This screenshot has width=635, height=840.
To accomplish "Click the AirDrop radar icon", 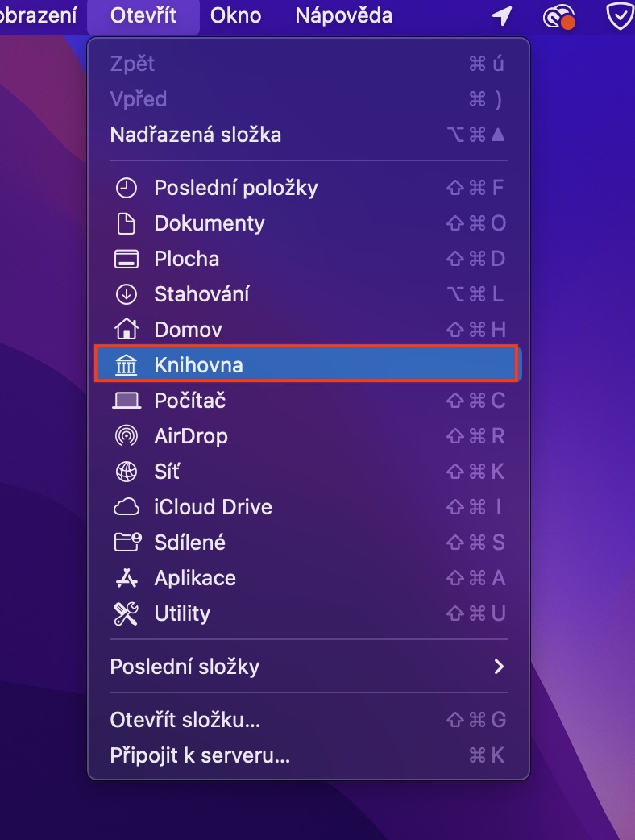I will [x=127, y=436].
